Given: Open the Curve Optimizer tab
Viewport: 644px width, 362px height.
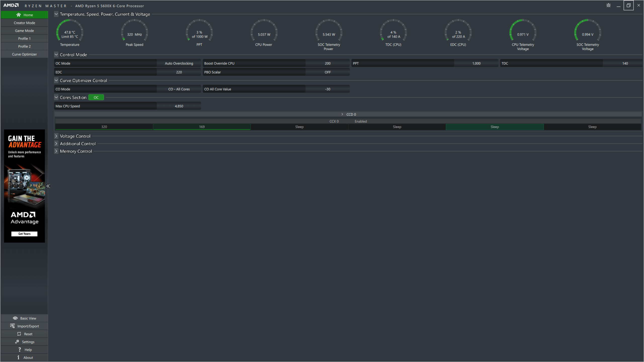Looking at the screenshot, I should [24, 54].
